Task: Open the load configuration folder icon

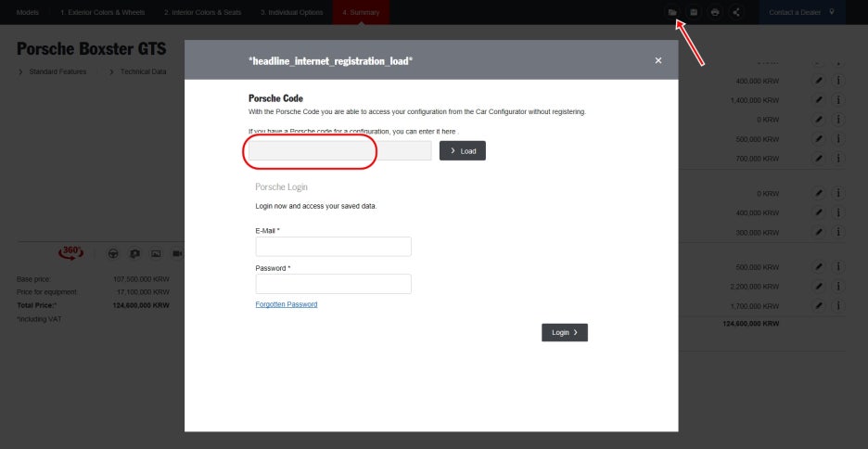Action: click(672, 12)
